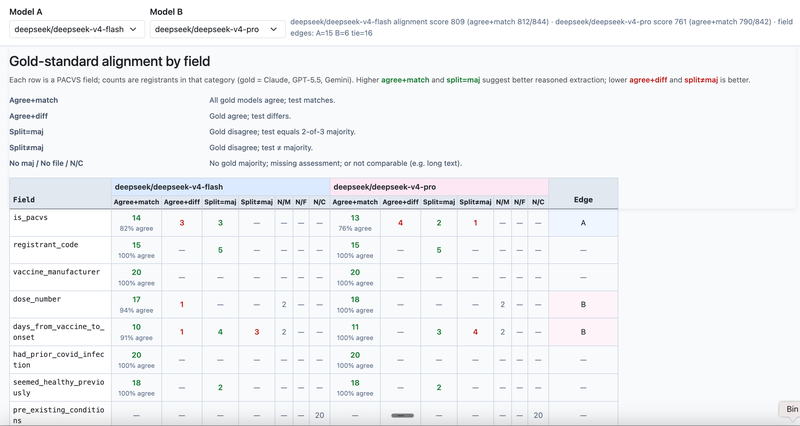This screenshot has width=800, height=426.
Task: Click the Agree+diff legend term
Action: (29, 116)
